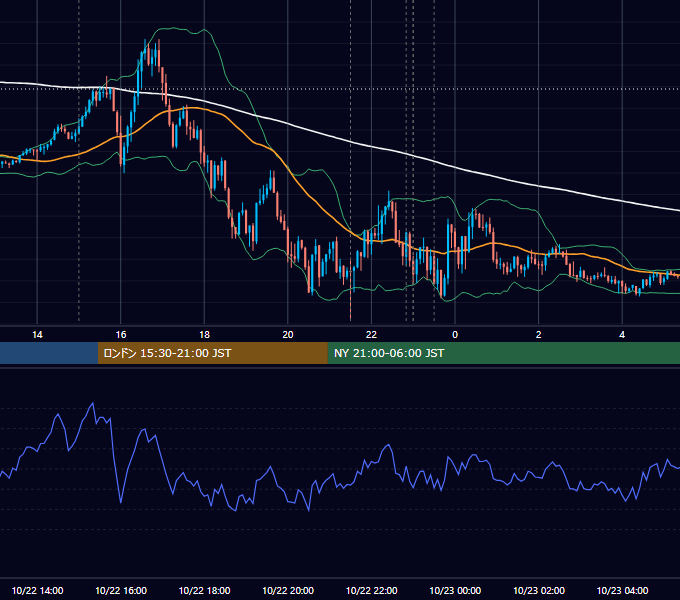The height and width of the screenshot is (600, 680).
Task: Click the 10/23 02:00 time label
Action: [539, 590]
